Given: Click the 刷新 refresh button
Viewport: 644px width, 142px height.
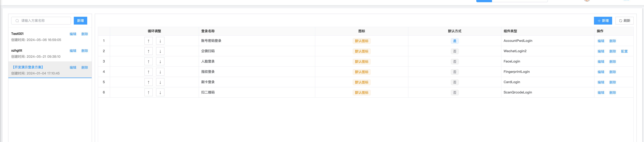Looking at the screenshot, I should (x=624, y=21).
